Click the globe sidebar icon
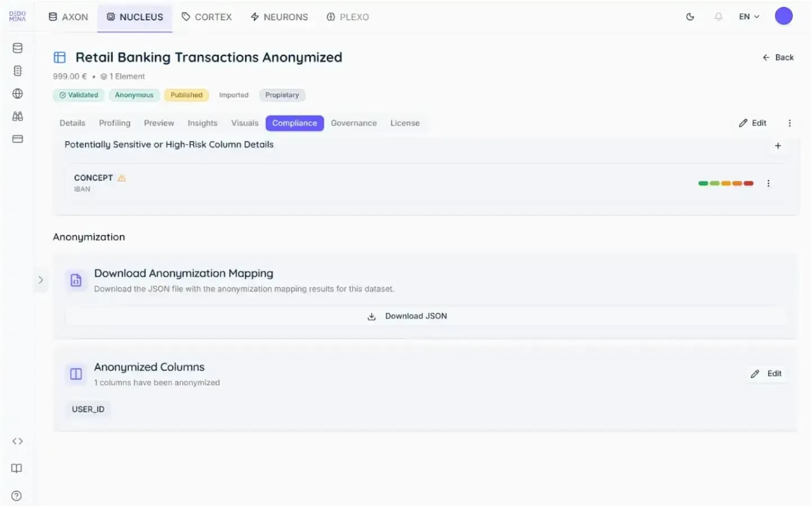Image resolution: width=812 pixels, height=507 pixels. (x=17, y=94)
